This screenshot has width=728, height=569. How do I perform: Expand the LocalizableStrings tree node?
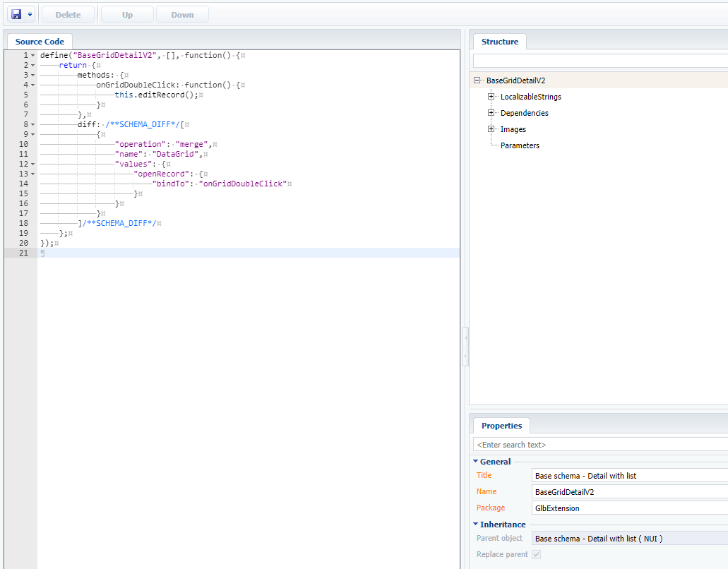coord(491,97)
